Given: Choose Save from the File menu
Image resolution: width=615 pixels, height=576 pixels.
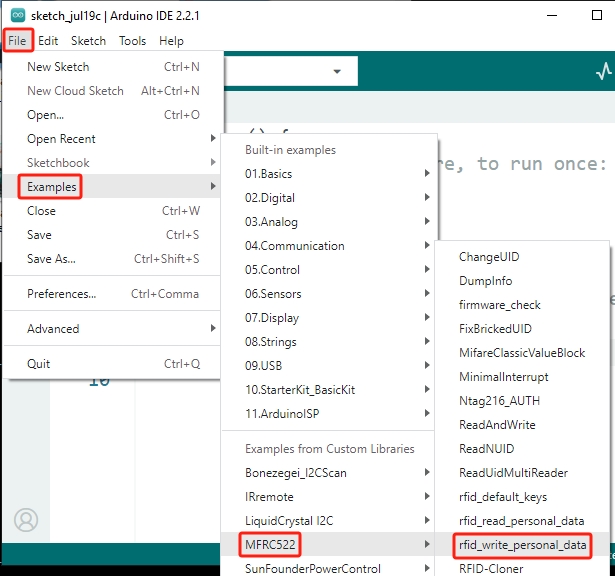Looking at the screenshot, I should [113, 235].
